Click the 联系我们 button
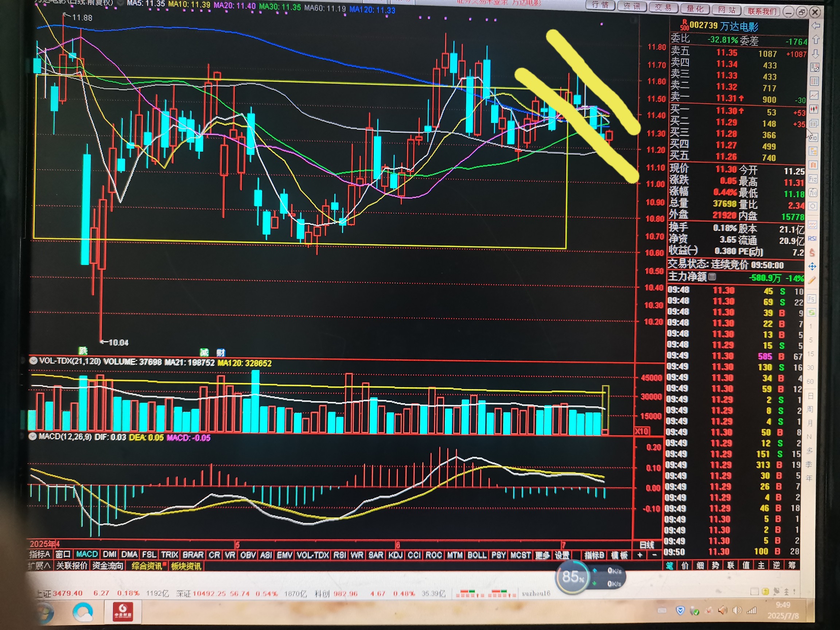840x630 pixels. [762, 11]
